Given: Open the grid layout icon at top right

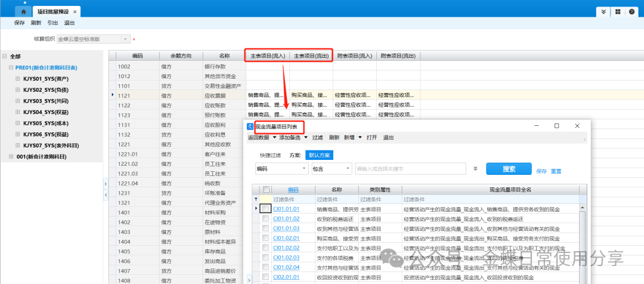Looking at the screenshot, I should pos(618,12).
